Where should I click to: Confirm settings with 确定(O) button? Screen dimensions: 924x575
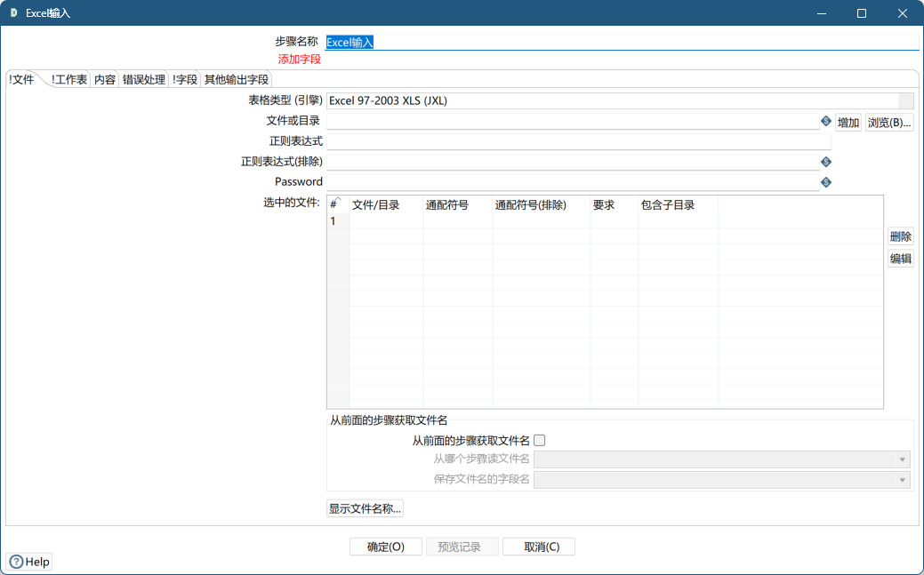coord(385,546)
